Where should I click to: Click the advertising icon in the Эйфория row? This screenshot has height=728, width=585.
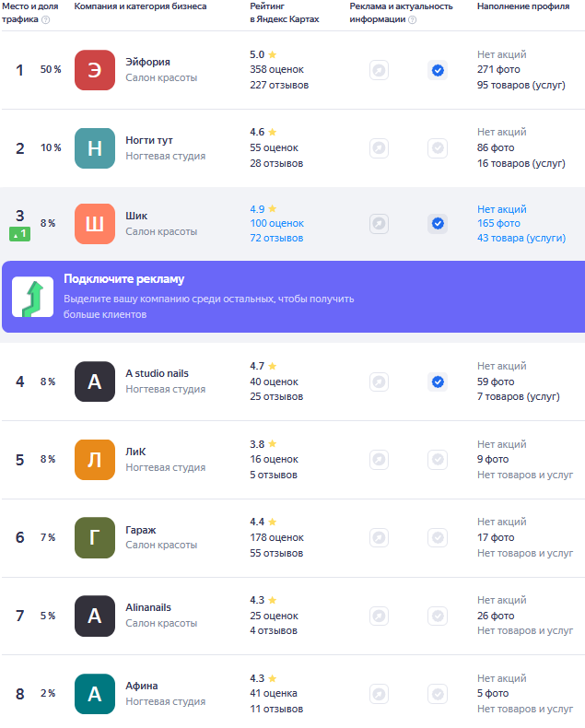[380, 71]
